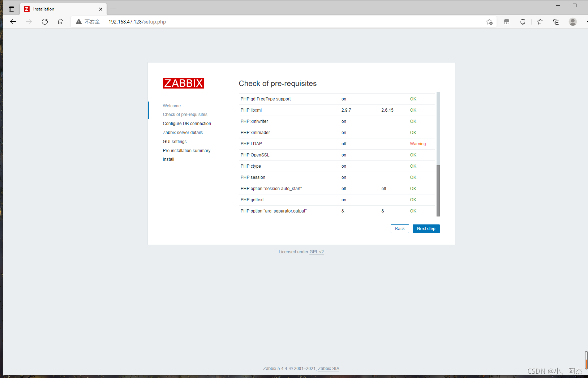Viewport: 588px width, 378px height.
Task: Click the PHP LDAP Warning status
Action: 418,144
